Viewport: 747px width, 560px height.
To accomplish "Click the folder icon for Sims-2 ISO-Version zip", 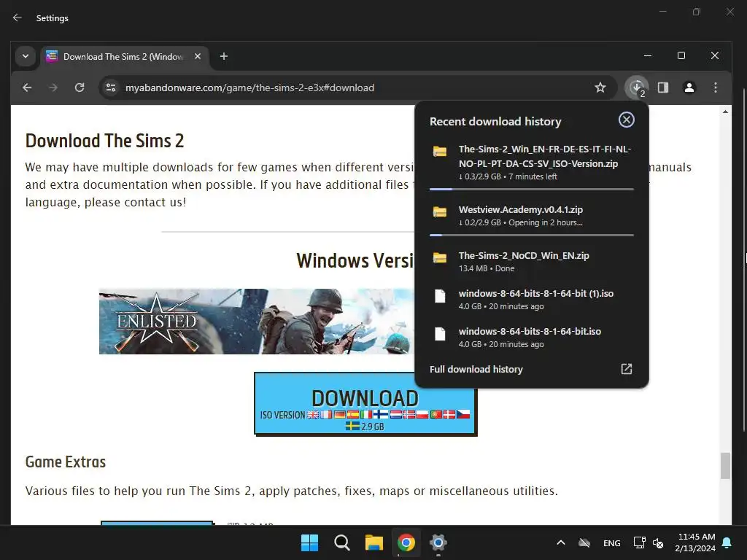I will pyautogui.click(x=440, y=152).
